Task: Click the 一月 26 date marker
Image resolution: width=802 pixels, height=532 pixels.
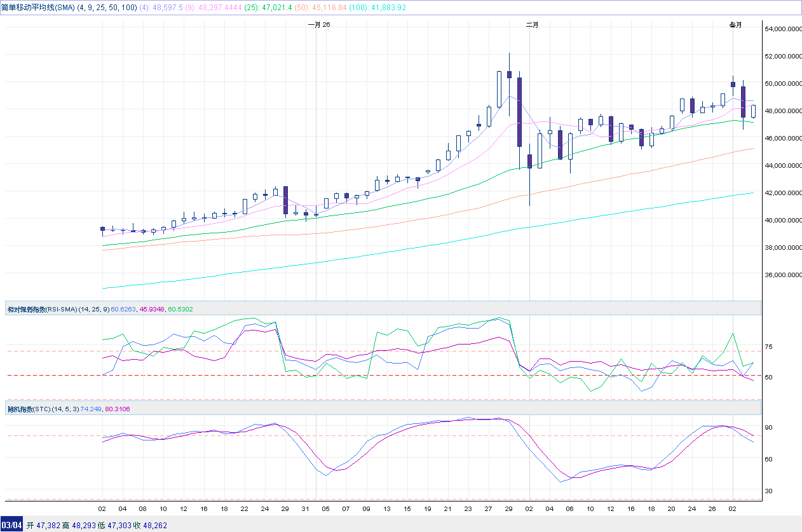Action: coord(318,25)
